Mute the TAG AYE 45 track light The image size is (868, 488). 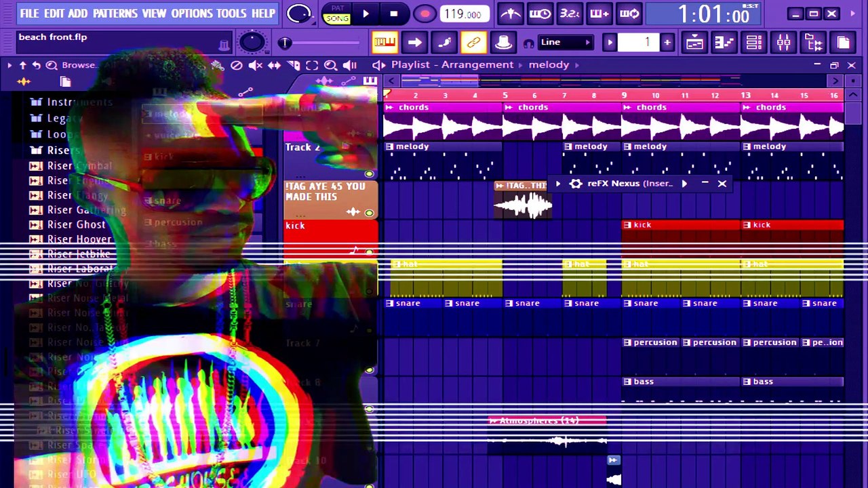coord(370,213)
